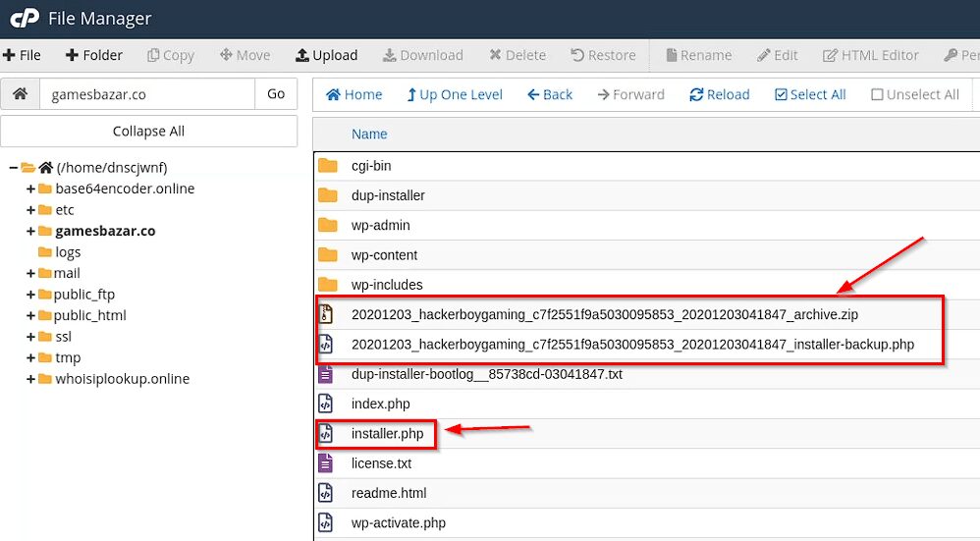Select the _installer-backup.php file name
Viewport: 980px width, 541px height.
coord(632,345)
